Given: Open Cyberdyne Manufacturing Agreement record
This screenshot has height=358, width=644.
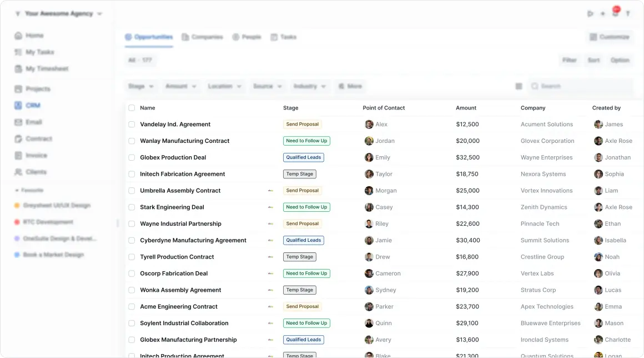Looking at the screenshot, I should pyautogui.click(x=193, y=241).
